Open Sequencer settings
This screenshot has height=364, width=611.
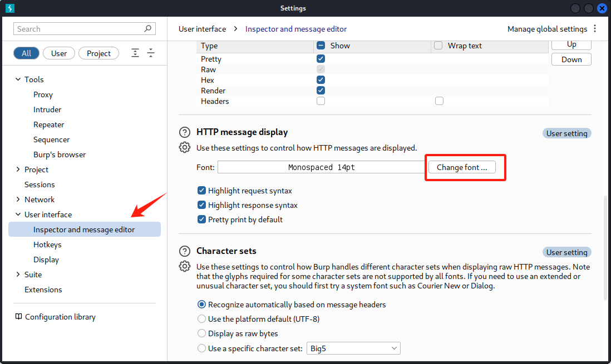[51, 139]
